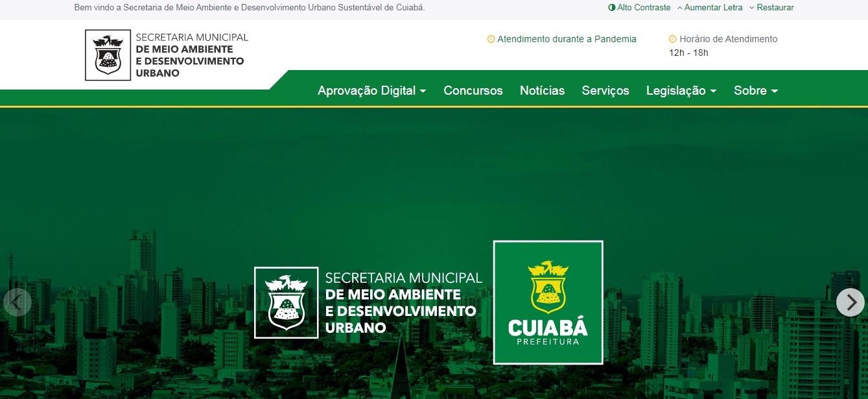Image resolution: width=868 pixels, height=399 pixels.
Task: Select the Secretaria Municipal coat of arms logo
Action: tap(108, 54)
